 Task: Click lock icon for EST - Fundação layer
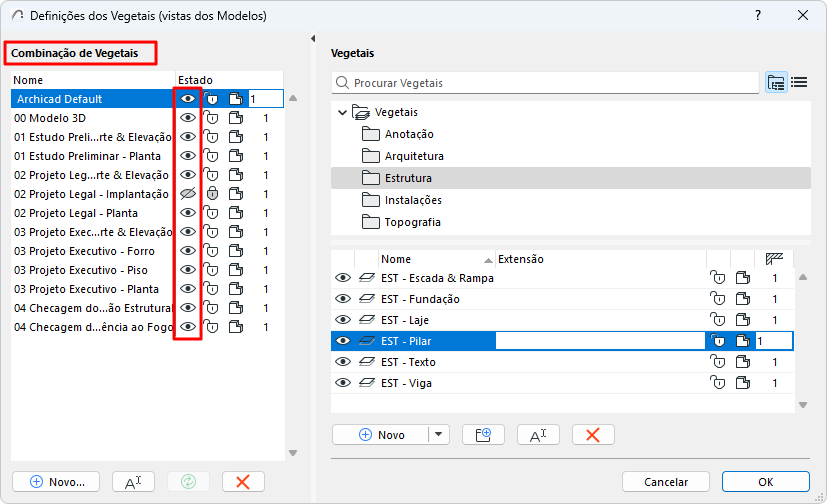pos(716,299)
